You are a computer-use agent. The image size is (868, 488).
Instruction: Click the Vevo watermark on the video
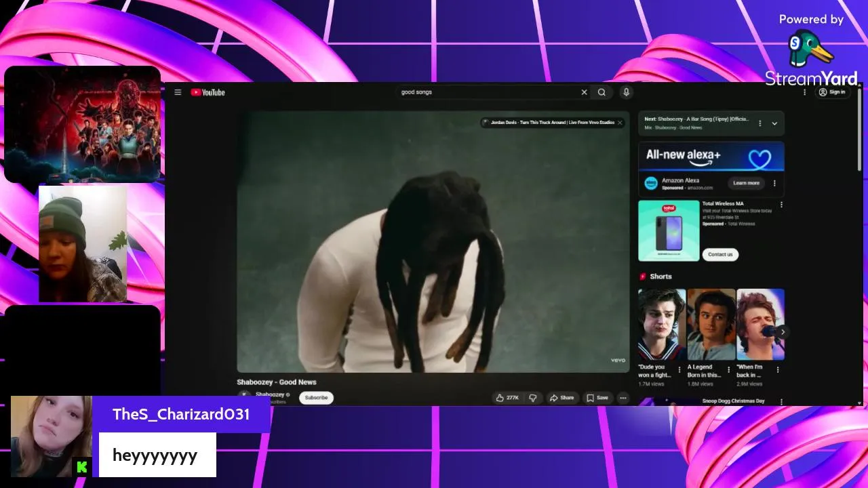click(x=618, y=361)
